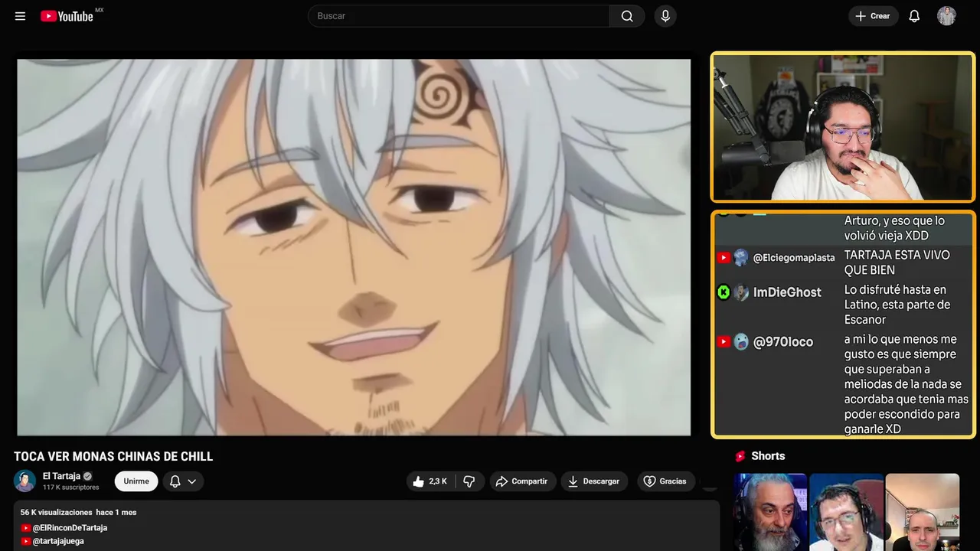Click the TARTAJA ESTA VIVO chat message

tap(897, 262)
